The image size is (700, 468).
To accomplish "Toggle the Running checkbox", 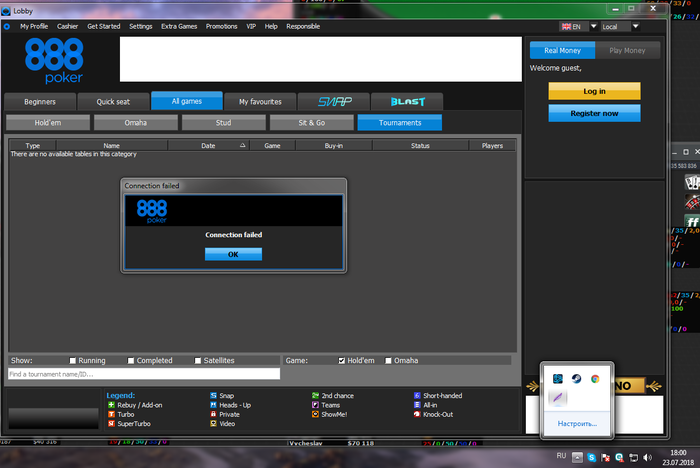I will 72,360.
